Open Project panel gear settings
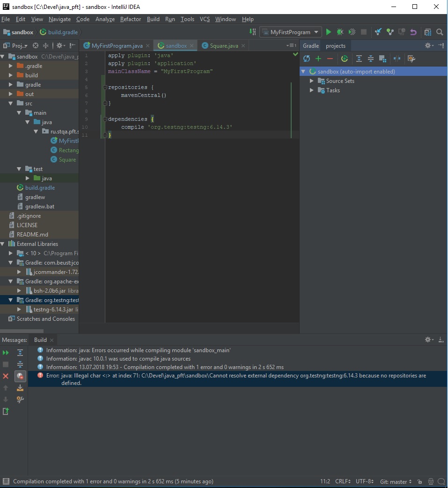 pos(60,46)
